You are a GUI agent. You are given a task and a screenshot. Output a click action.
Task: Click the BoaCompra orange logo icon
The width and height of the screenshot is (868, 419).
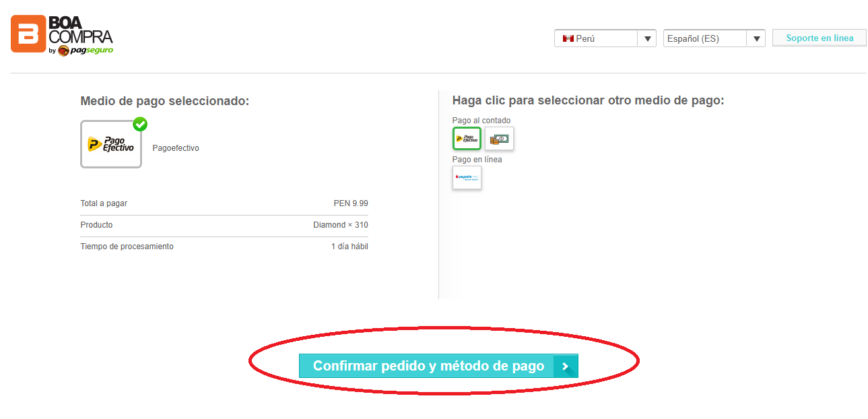click(29, 34)
